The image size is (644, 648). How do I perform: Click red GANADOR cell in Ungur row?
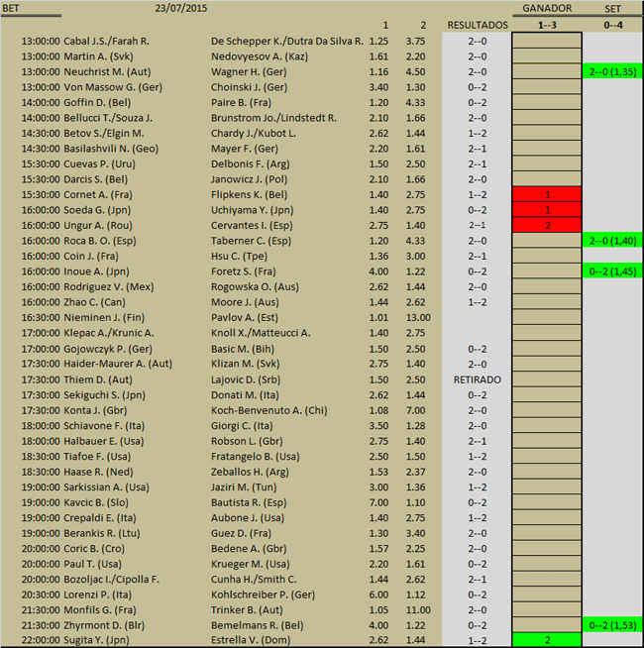[x=547, y=225]
